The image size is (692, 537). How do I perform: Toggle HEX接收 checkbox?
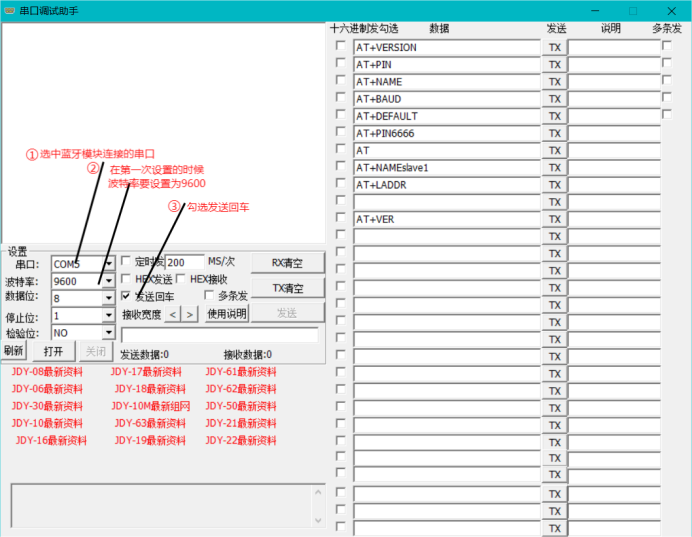[181, 278]
